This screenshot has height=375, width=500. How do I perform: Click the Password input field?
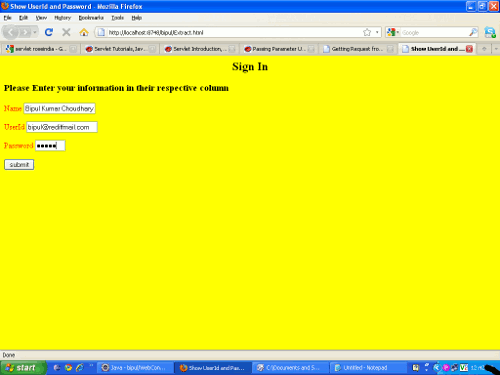[x=50, y=146]
